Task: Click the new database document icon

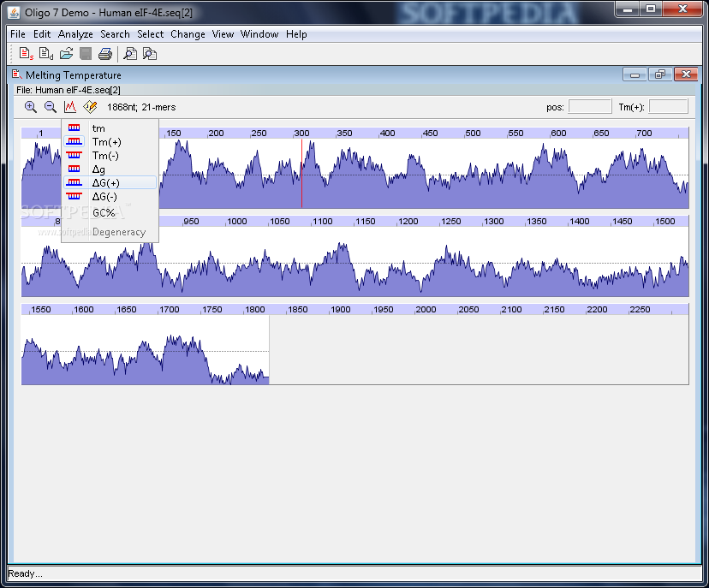Action: pos(46,54)
